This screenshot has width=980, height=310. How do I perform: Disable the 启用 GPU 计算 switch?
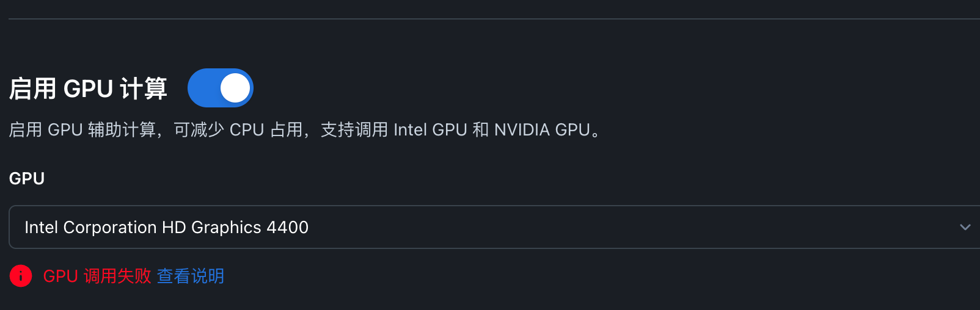coord(220,88)
